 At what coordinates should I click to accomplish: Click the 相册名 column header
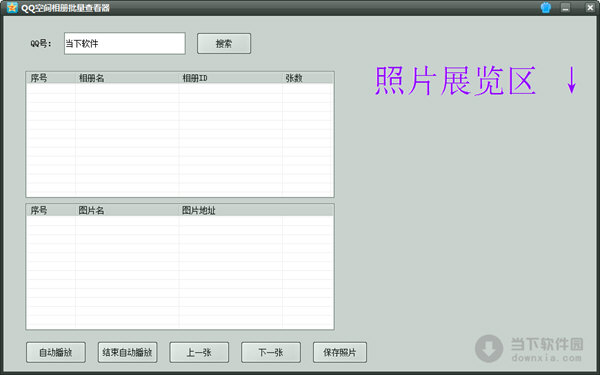click(x=127, y=78)
